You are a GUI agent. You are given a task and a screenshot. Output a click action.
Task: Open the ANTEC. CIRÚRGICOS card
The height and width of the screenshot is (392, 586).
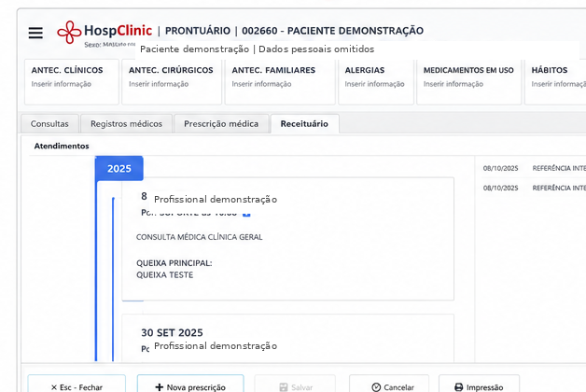172,82
